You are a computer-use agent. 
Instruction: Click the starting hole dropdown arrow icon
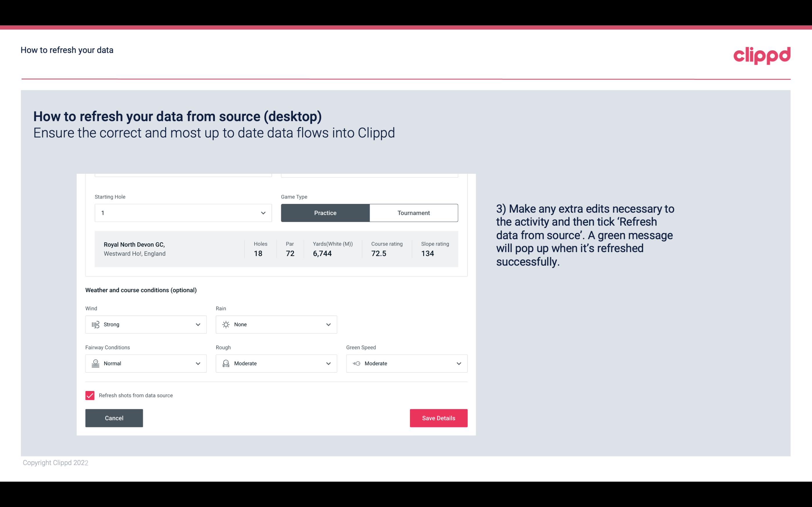tap(262, 213)
